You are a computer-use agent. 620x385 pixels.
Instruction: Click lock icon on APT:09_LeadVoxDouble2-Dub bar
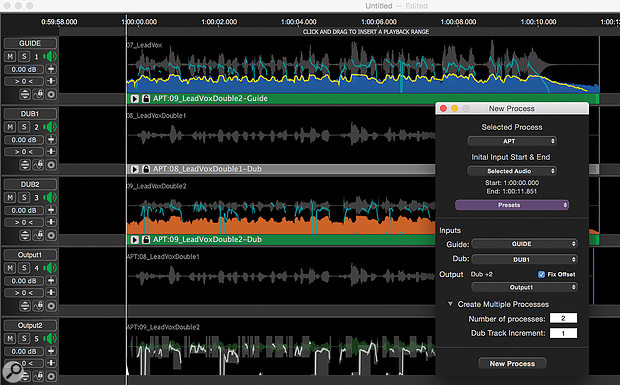[146, 240]
